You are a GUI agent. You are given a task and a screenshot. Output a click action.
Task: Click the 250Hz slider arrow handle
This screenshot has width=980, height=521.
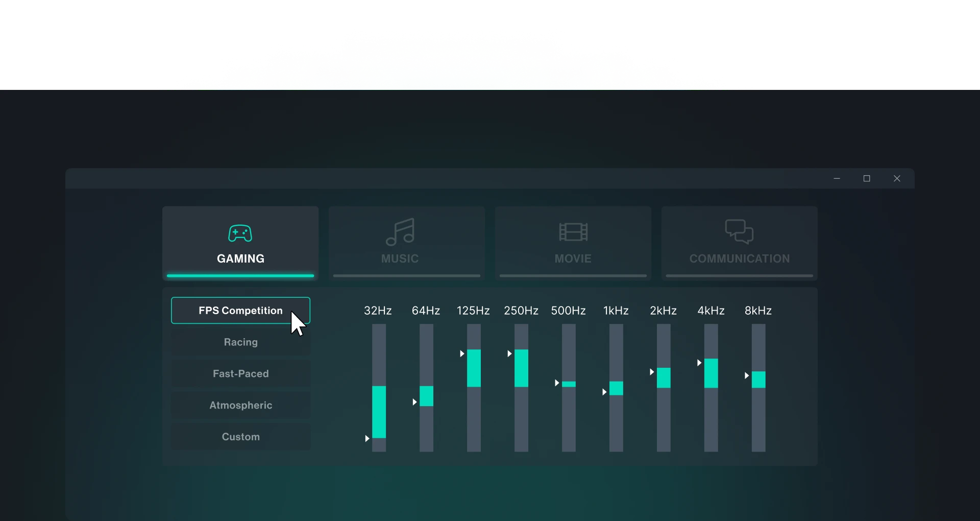[509, 353]
